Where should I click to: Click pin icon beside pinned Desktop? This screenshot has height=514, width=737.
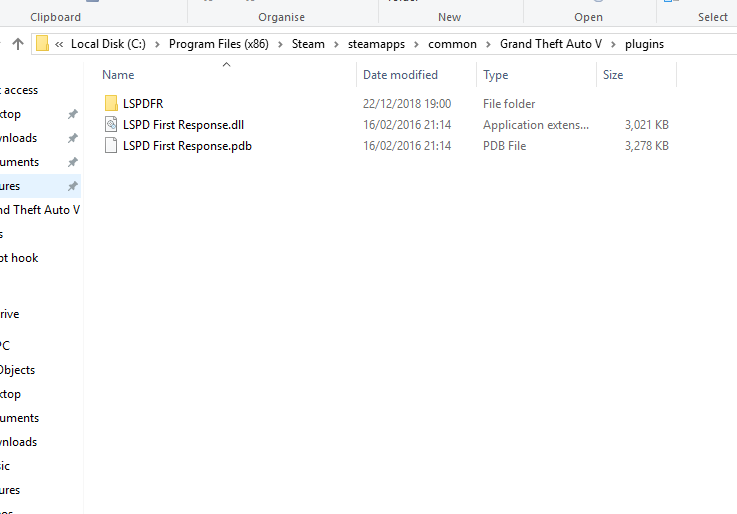pyautogui.click(x=72, y=114)
